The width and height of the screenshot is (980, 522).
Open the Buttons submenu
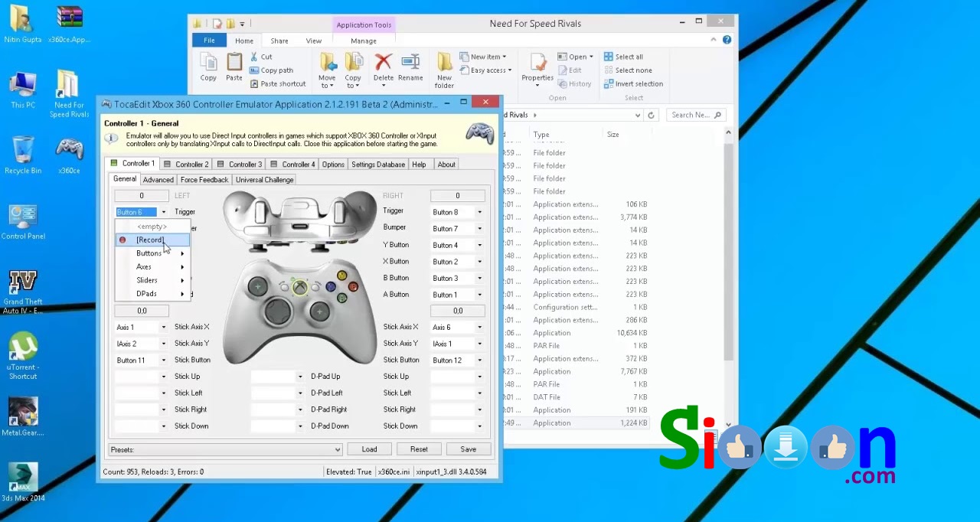(x=152, y=253)
